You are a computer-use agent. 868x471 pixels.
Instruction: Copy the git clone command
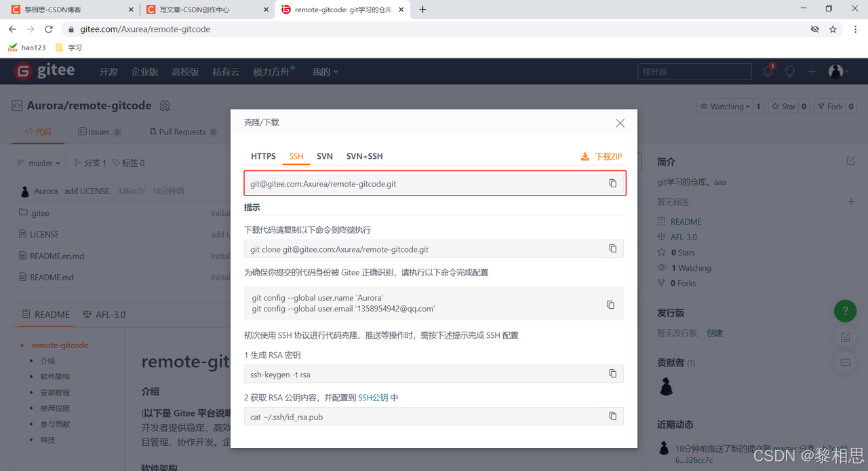point(612,249)
